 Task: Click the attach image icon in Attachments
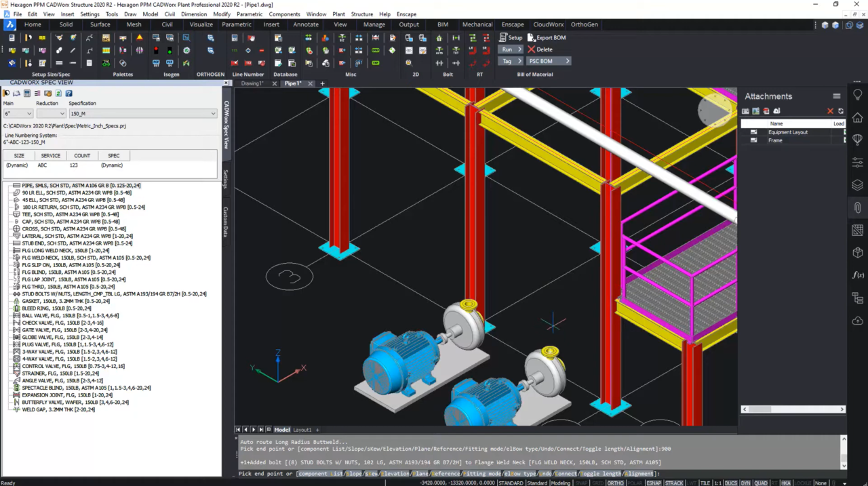click(756, 111)
